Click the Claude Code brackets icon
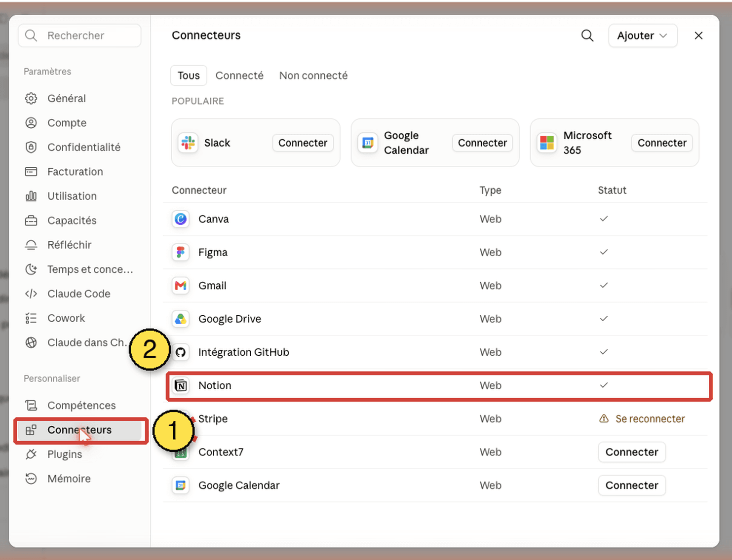 click(31, 294)
